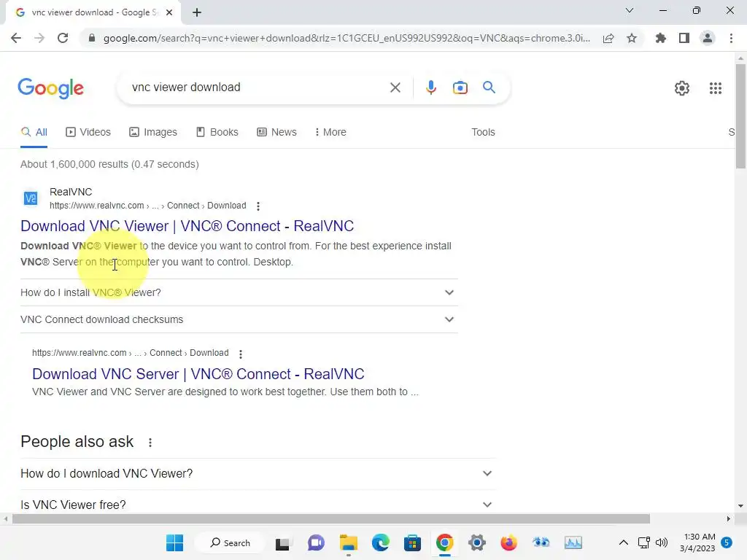The height and width of the screenshot is (560, 747).
Task: Open the Extensions puzzle icon
Action: (x=660, y=38)
